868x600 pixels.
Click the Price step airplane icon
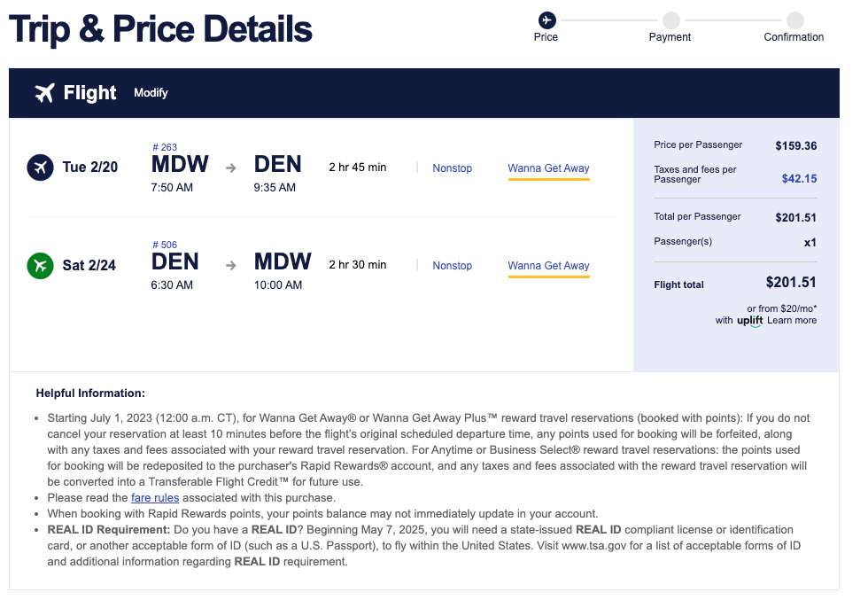coord(547,20)
